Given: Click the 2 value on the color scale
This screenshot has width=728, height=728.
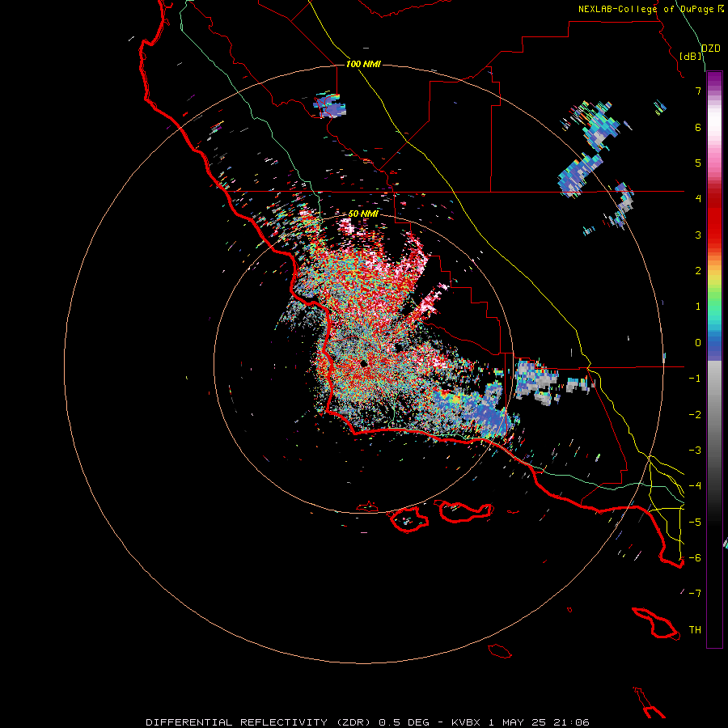Looking at the screenshot, I should click(698, 271).
